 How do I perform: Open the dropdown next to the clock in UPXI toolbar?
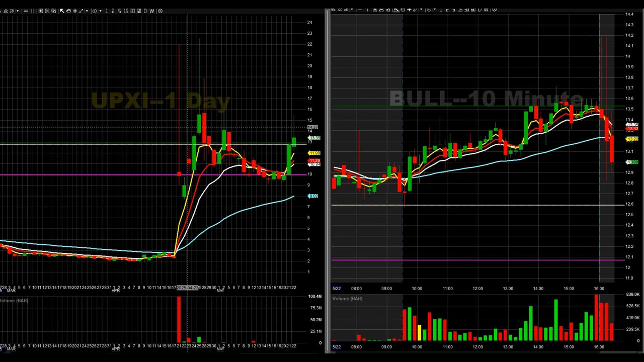(101, 11)
